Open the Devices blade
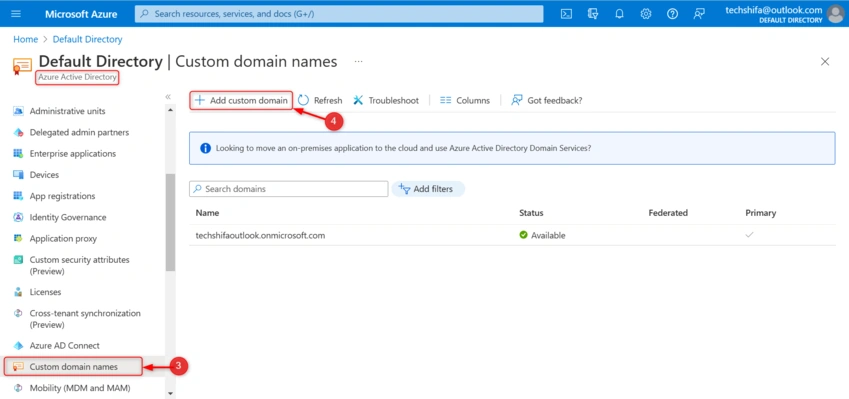The width and height of the screenshot is (849, 399). pyautogui.click(x=44, y=175)
